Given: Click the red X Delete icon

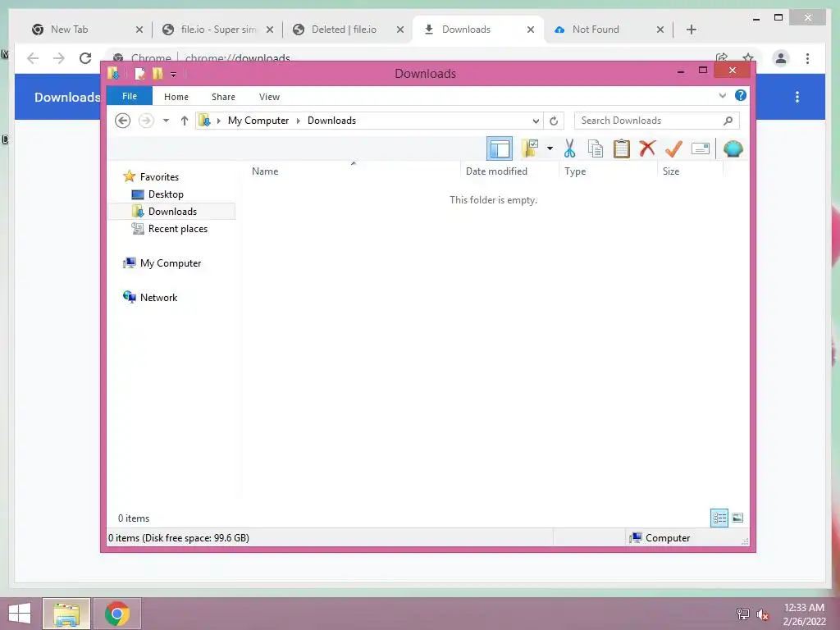Looking at the screenshot, I should pos(647,148).
